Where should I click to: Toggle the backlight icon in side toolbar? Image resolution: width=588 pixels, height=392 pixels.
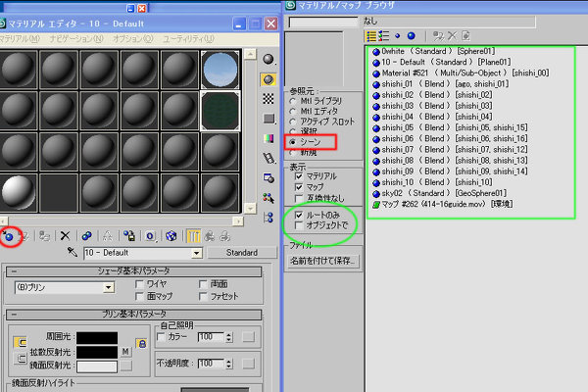(269, 78)
